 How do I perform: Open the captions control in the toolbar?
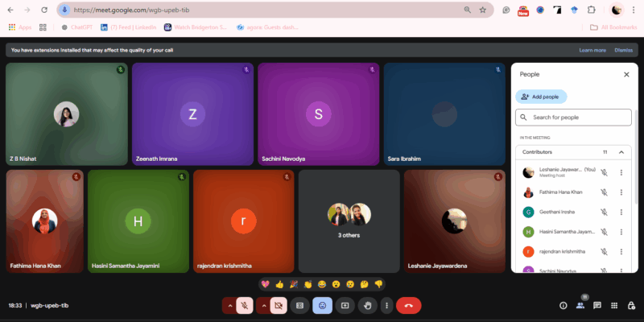click(299, 305)
